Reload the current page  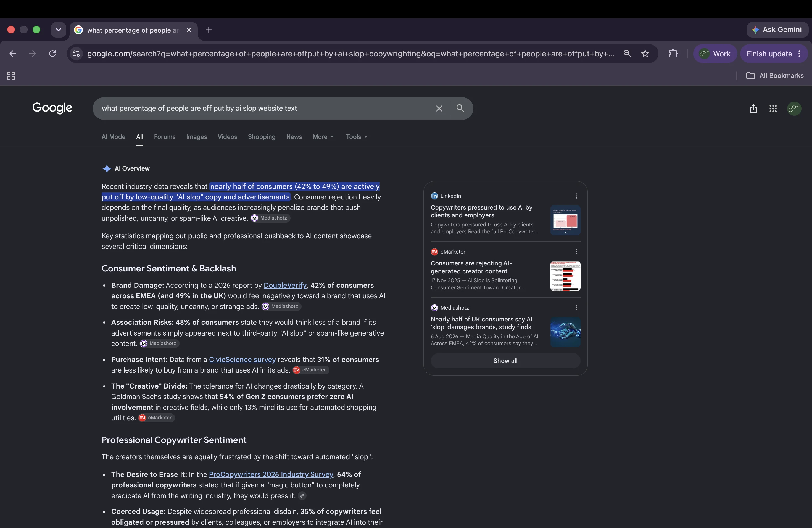tap(52, 54)
